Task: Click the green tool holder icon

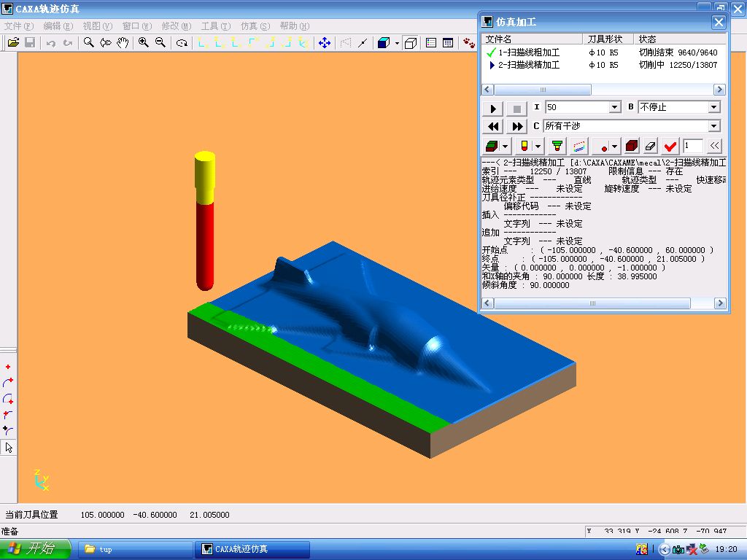Action: click(557, 146)
